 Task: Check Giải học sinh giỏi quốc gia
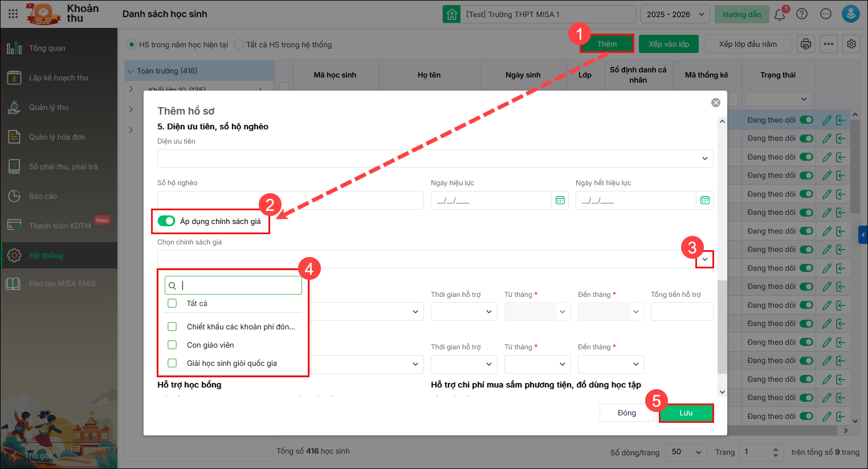[x=172, y=363]
